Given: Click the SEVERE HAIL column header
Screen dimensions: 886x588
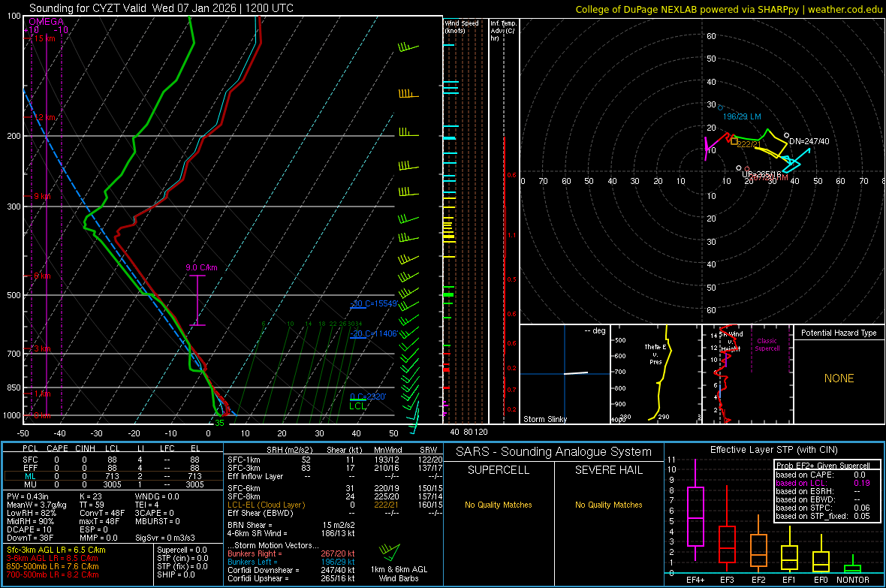Looking at the screenshot, I should pos(608,470).
